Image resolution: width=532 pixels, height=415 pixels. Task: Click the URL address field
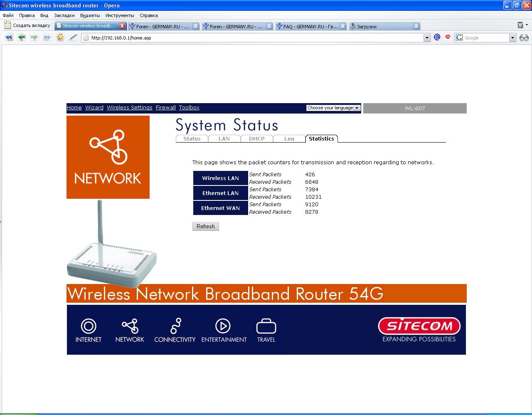(x=256, y=38)
